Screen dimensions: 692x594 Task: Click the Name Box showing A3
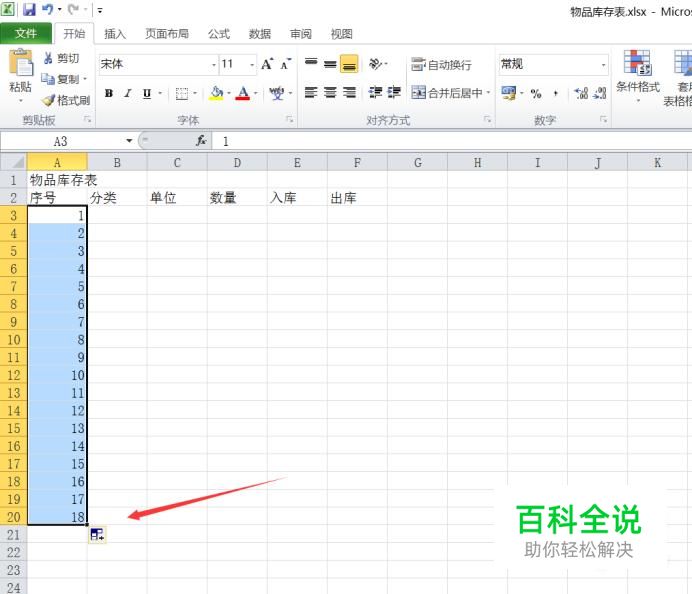[x=61, y=141]
